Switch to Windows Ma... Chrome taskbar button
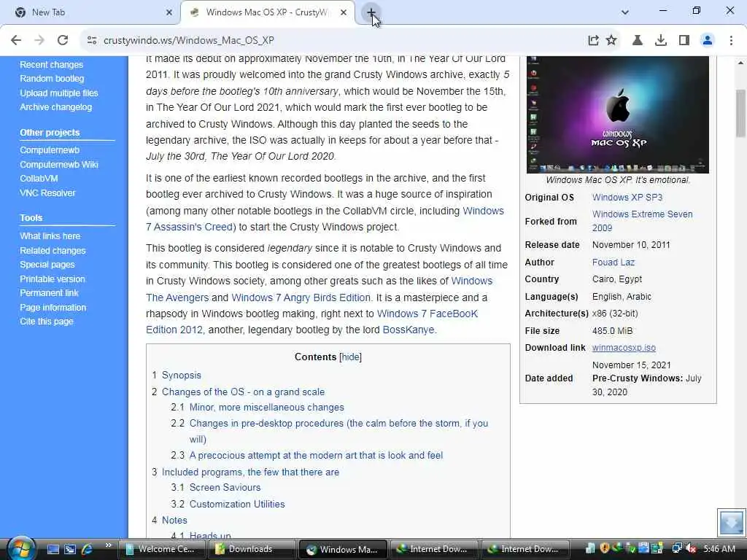This screenshot has height=560, width=747. click(342, 549)
